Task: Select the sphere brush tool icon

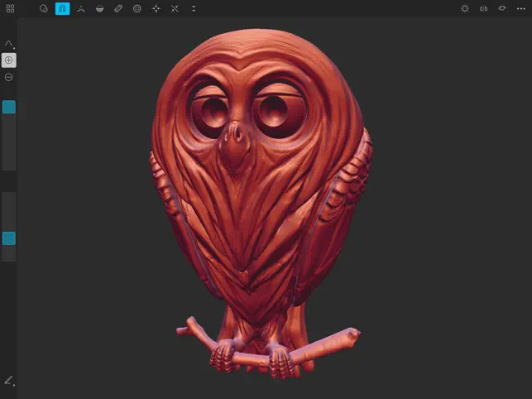Action: [x=43, y=8]
